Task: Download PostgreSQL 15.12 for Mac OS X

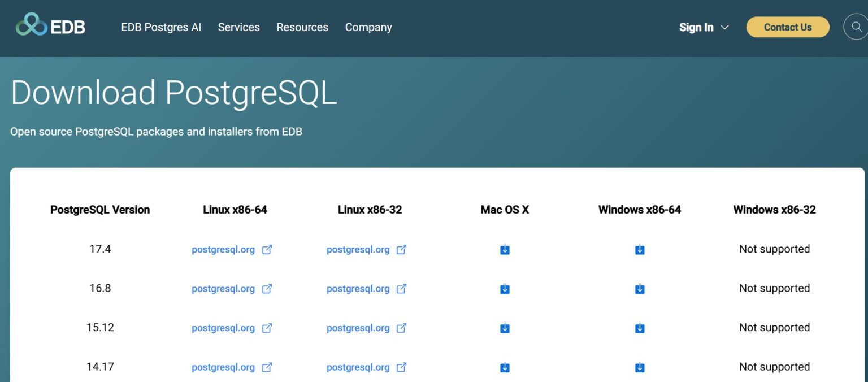Action: click(x=505, y=328)
